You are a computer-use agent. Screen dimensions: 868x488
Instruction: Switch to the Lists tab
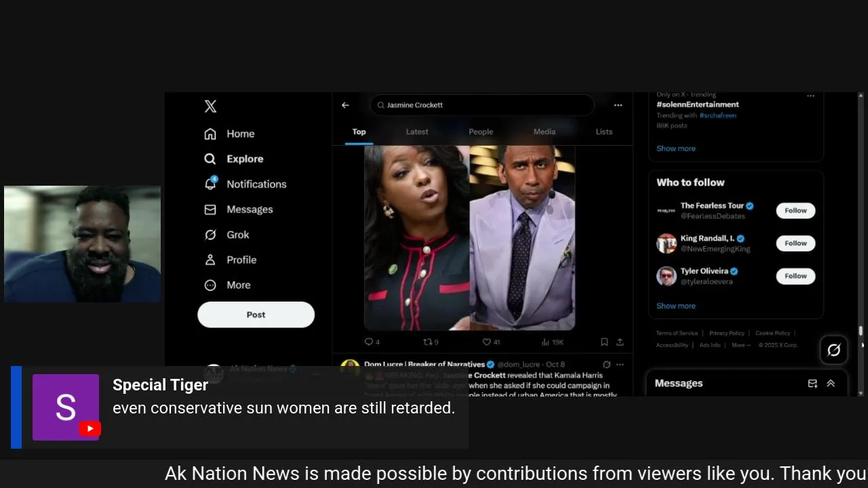604,131
